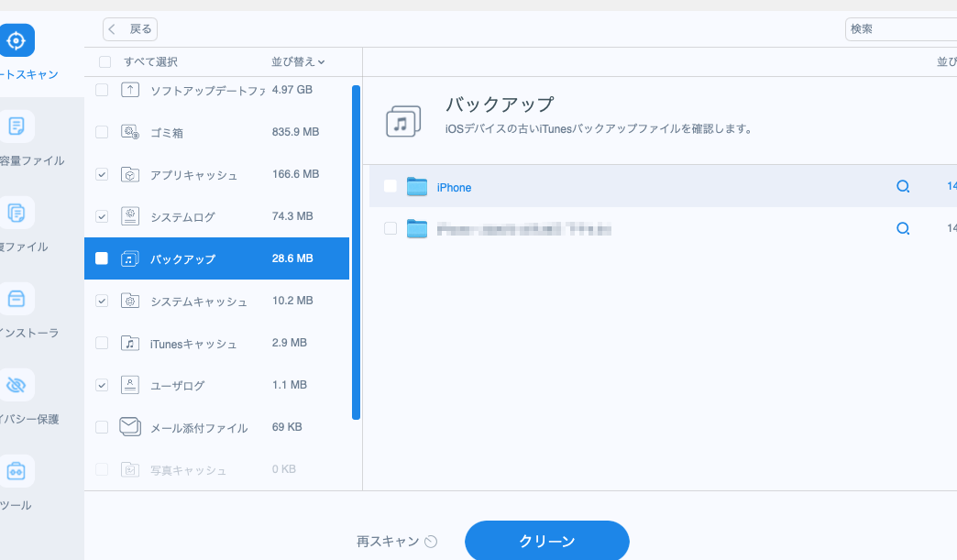Check the バックアップ row checkbox
The image size is (957, 560).
click(x=102, y=258)
